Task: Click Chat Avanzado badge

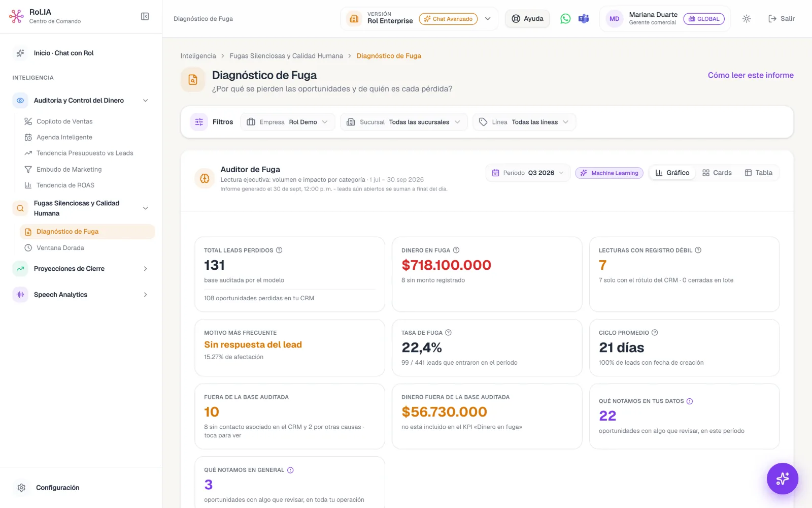Action: (x=448, y=19)
